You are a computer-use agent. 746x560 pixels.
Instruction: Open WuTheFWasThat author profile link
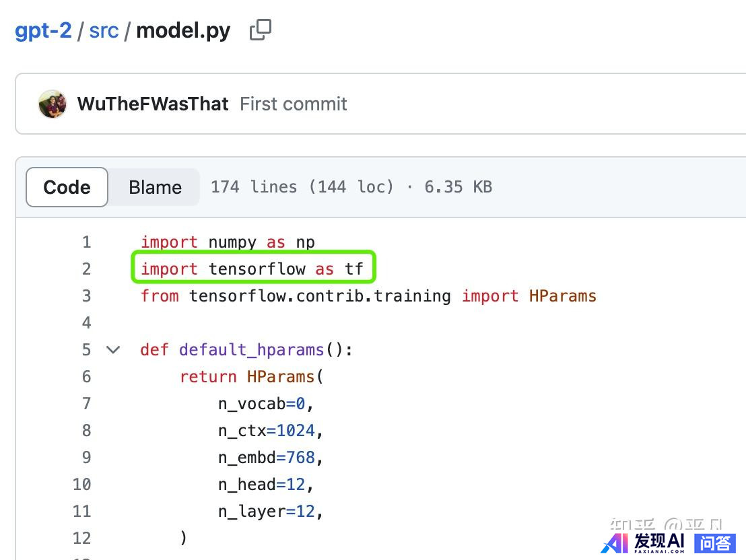click(153, 104)
